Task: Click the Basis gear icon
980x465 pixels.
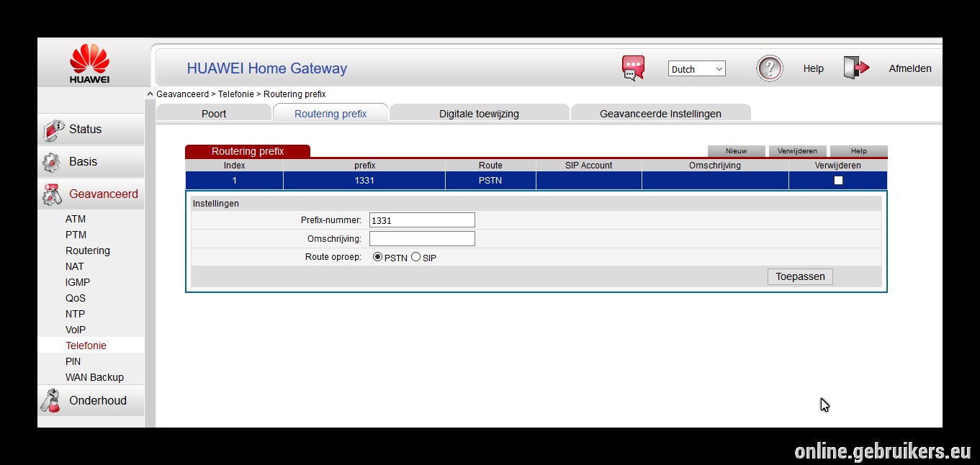Action: tap(51, 162)
